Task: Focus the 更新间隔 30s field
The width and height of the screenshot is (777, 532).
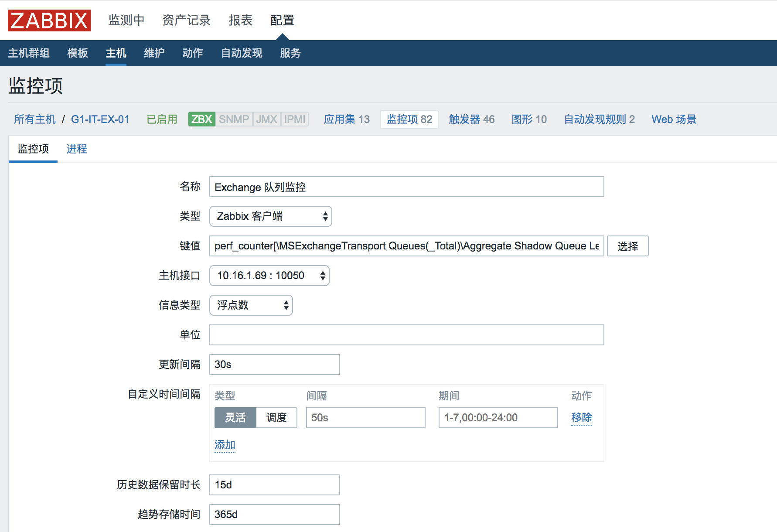Action: pos(275,365)
